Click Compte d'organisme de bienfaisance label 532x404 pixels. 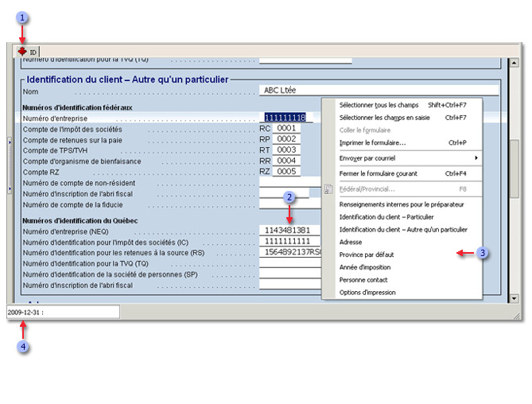tap(82, 161)
